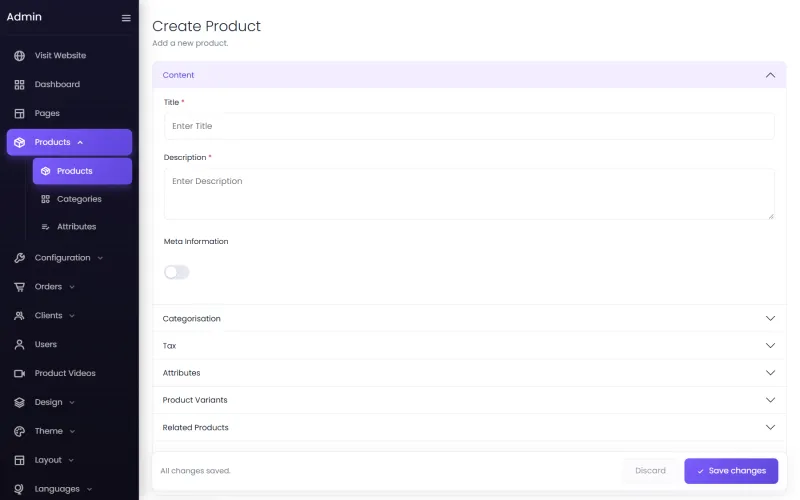Click Save changes button
This screenshot has height=500, width=800.
[x=731, y=471]
